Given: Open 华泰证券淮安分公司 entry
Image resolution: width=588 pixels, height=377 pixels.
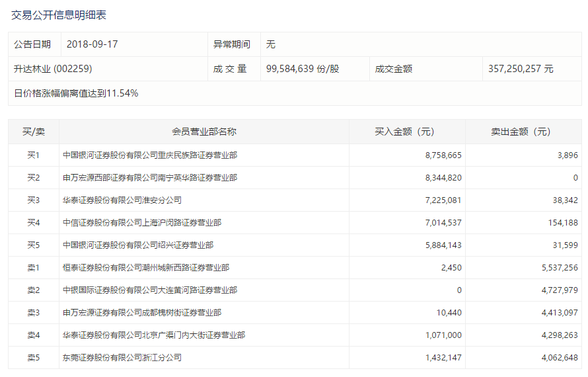Looking at the screenshot, I should 122,200.
